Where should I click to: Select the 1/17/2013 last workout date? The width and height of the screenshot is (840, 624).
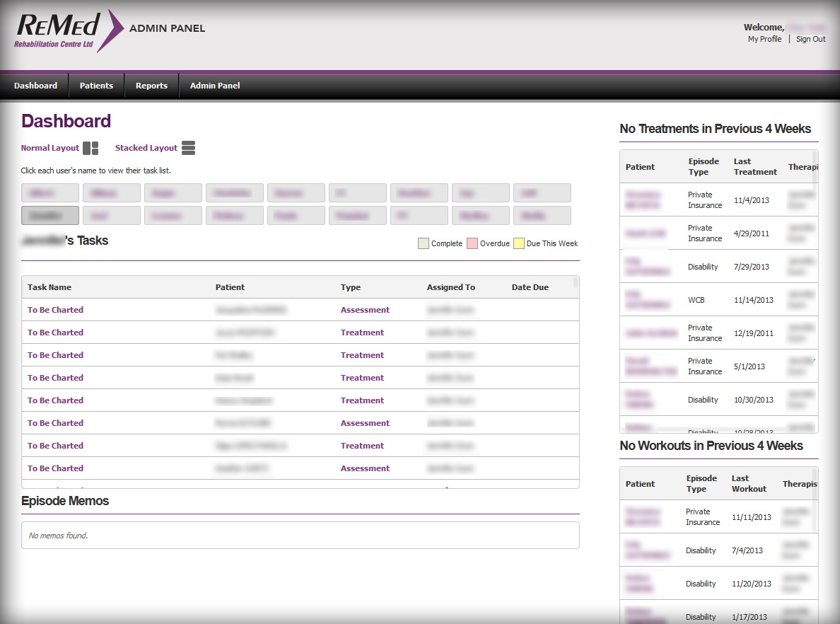click(x=749, y=616)
